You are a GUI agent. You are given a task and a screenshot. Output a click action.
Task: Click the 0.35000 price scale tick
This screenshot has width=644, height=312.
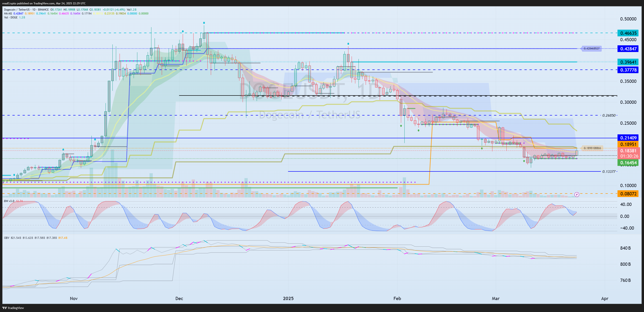pos(628,81)
